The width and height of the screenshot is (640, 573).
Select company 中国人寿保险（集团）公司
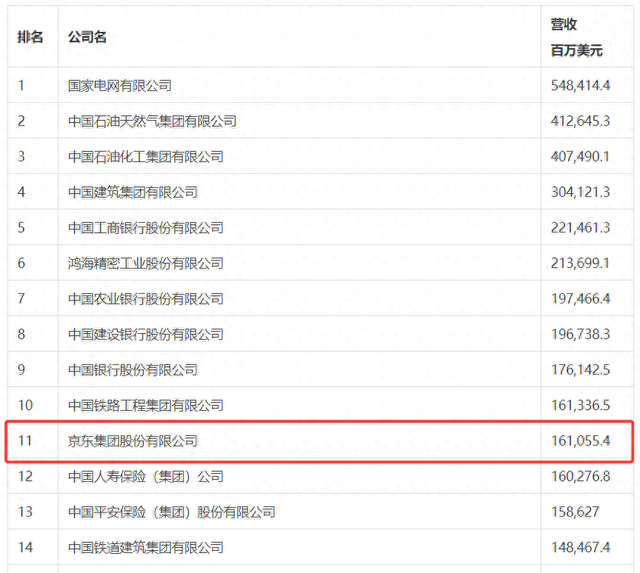point(146,476)
